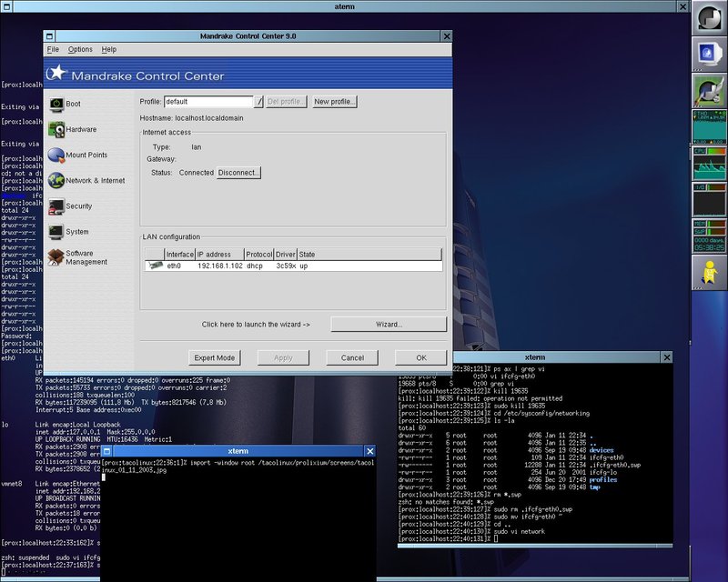Viewport: 728px width, 582px height.
Task: Close the bottom center xterm window
Action: point(370,451)
